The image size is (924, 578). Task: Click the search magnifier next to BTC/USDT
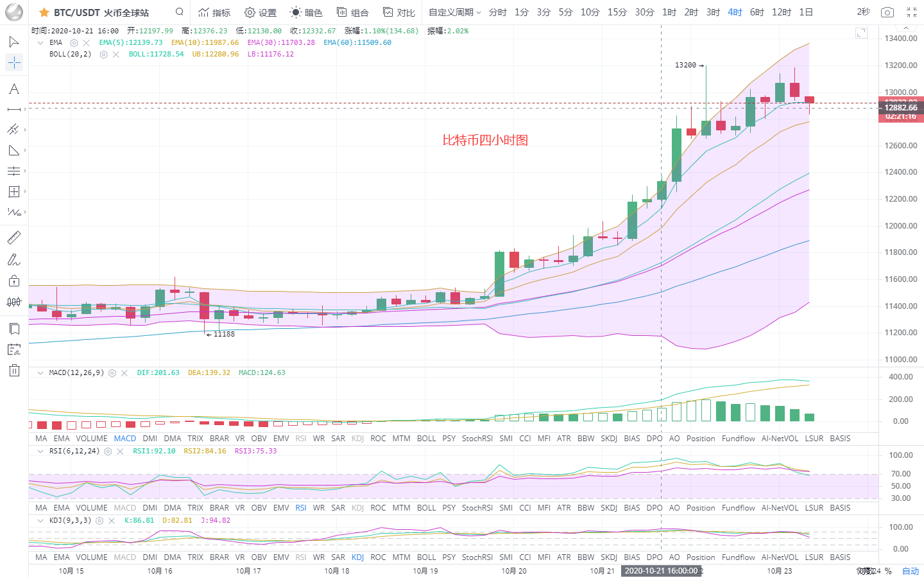point(180,12)
